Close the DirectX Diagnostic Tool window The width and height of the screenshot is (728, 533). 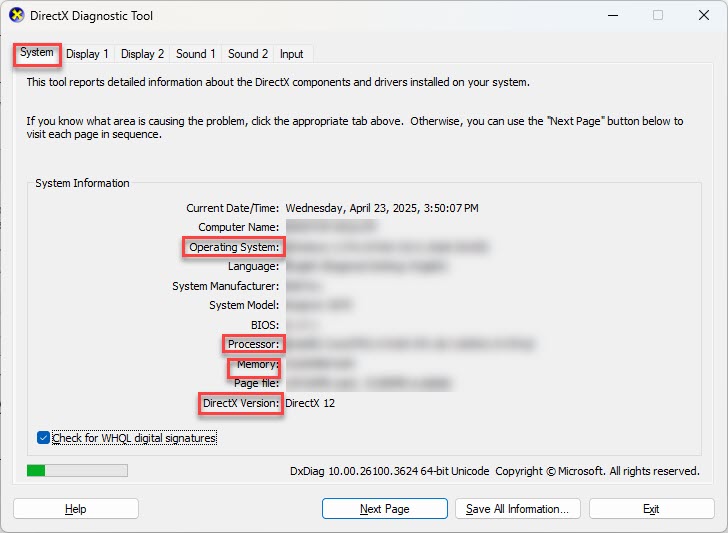pos(701,16)
